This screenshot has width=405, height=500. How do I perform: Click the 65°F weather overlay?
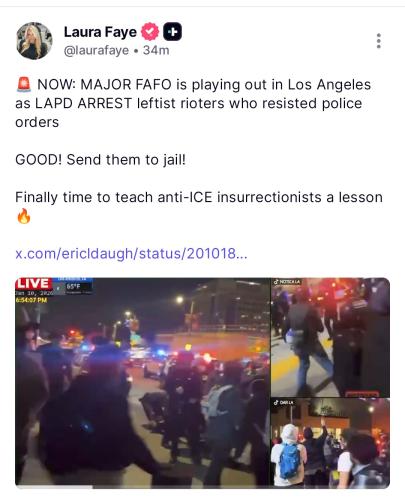pyautogui.click(x=73, y=286)
